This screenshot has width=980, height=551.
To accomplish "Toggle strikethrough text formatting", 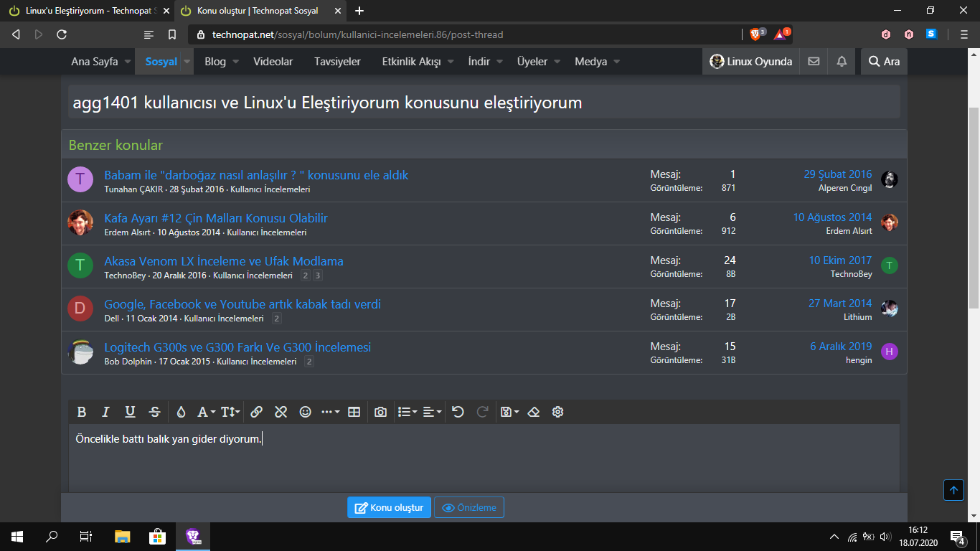I will pos(154,412).
